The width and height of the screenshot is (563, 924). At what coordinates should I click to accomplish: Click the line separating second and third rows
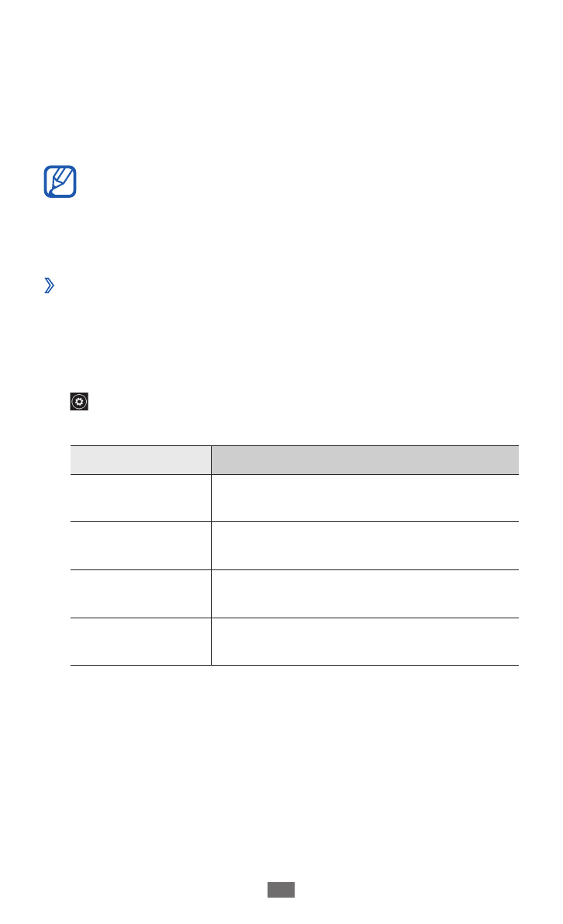tap(294, 569)
